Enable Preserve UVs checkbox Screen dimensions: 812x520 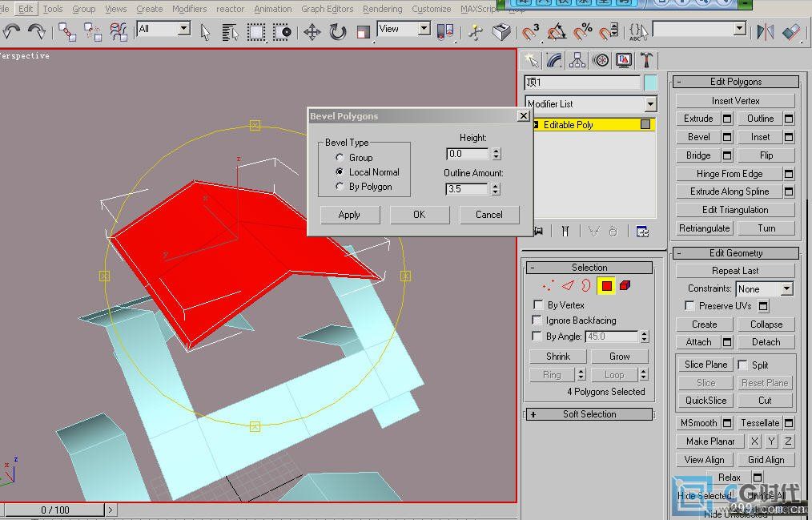[689, 305]
